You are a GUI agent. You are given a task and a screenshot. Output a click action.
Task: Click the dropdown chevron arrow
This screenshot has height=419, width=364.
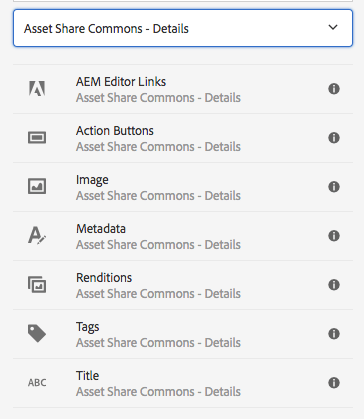pos(333,27)
